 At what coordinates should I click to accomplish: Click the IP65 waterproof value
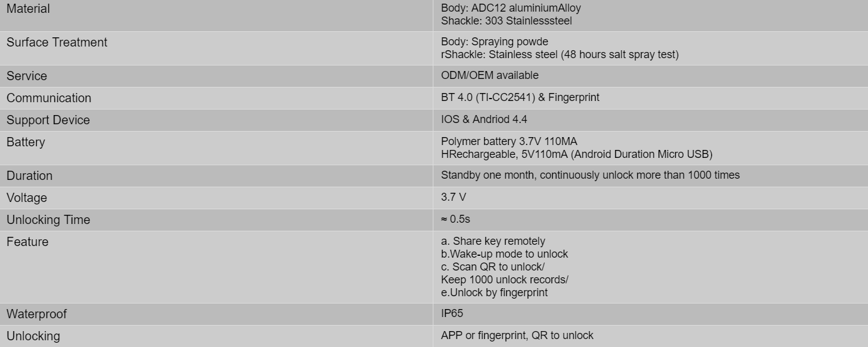point(452,313)
